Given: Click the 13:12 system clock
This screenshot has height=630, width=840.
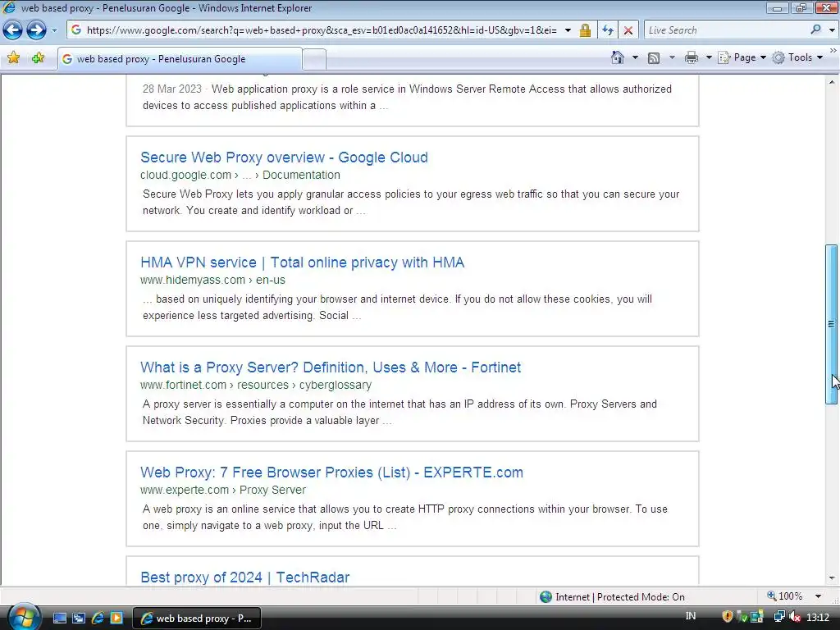Looking at the screenshot, I should click(x=818, y=618).
